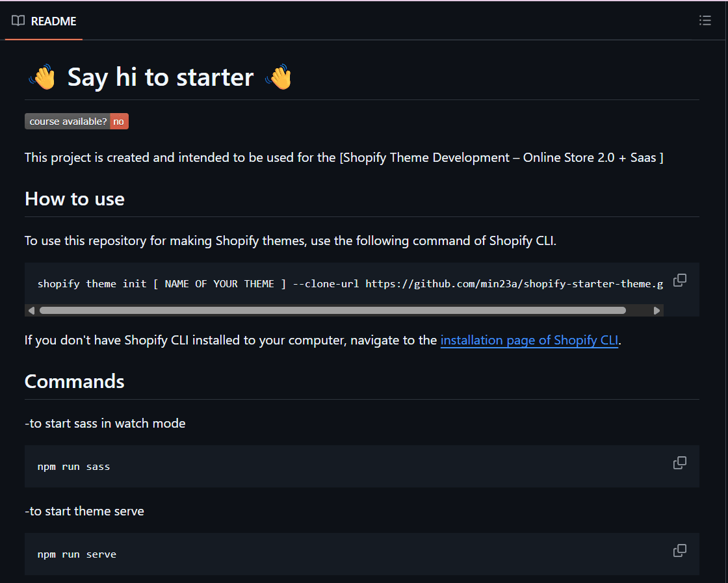The width and height of the screenshot is (728, 583).
Task: Click the left scroll arrow under the code block
Action: coord(31,310)
